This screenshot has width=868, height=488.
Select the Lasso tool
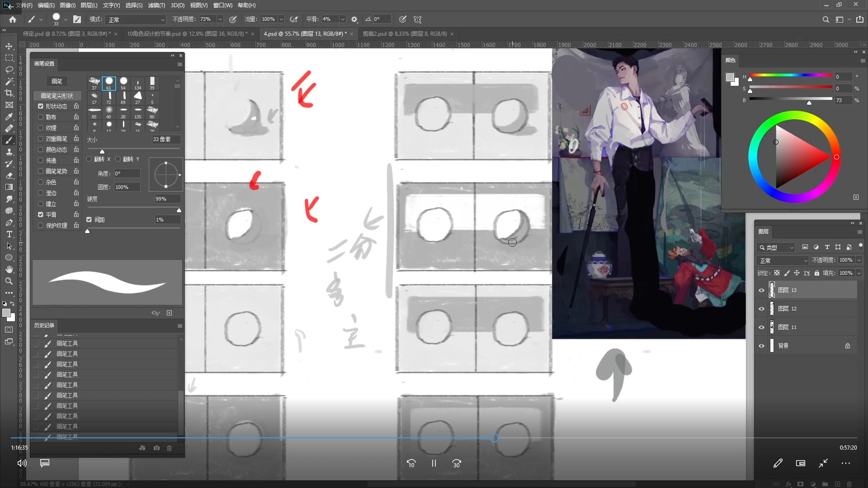(x=9, y=70)
